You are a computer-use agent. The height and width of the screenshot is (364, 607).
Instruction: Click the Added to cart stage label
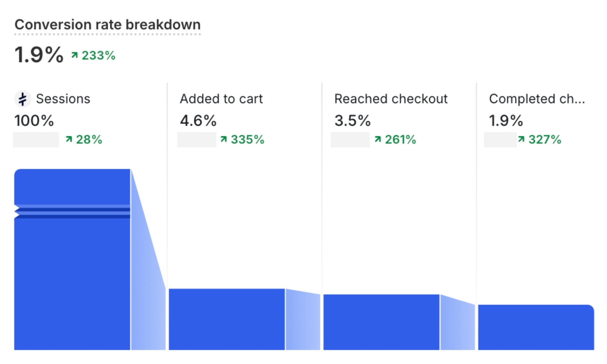point(221,99)
